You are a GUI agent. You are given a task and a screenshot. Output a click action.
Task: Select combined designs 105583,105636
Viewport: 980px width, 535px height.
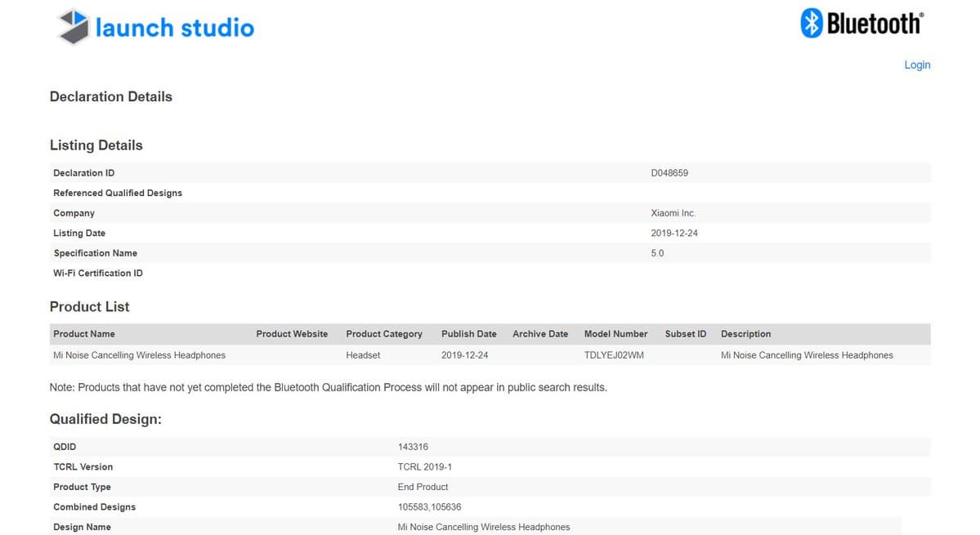coord(429,507)
